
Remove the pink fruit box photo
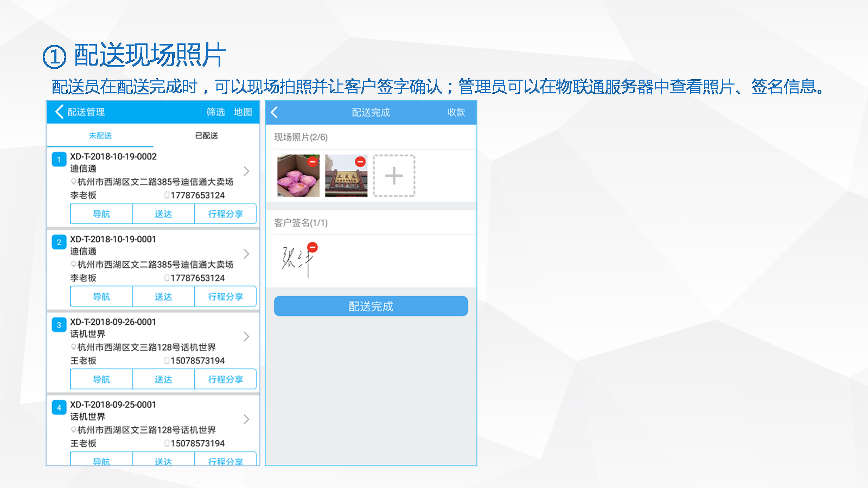pos(312,162)
